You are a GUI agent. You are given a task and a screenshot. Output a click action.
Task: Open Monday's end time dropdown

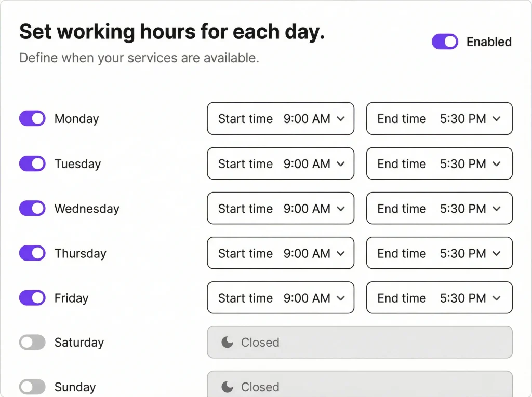pyautogui.click(x=439, y=119)
